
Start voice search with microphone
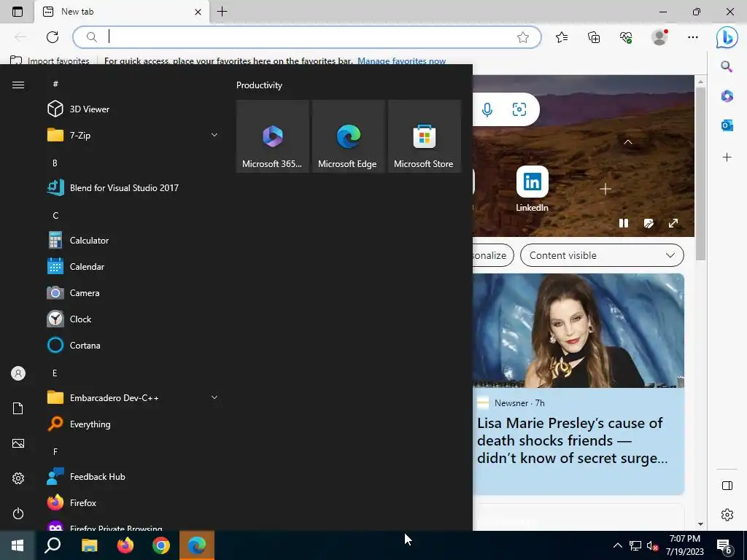487,109
